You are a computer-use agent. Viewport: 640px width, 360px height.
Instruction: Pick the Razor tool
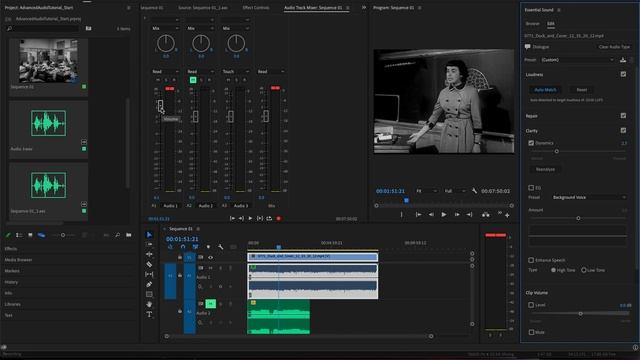click(149, 264)
